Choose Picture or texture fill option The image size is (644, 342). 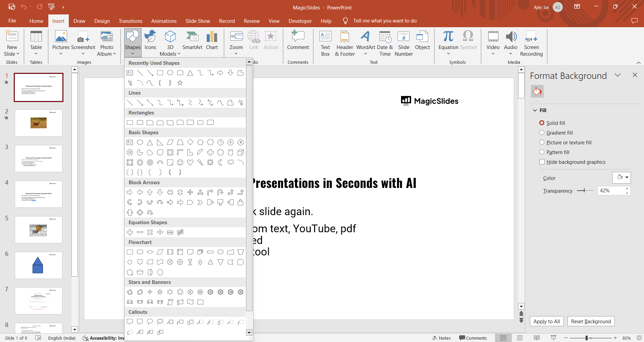[x=542, y=142]
